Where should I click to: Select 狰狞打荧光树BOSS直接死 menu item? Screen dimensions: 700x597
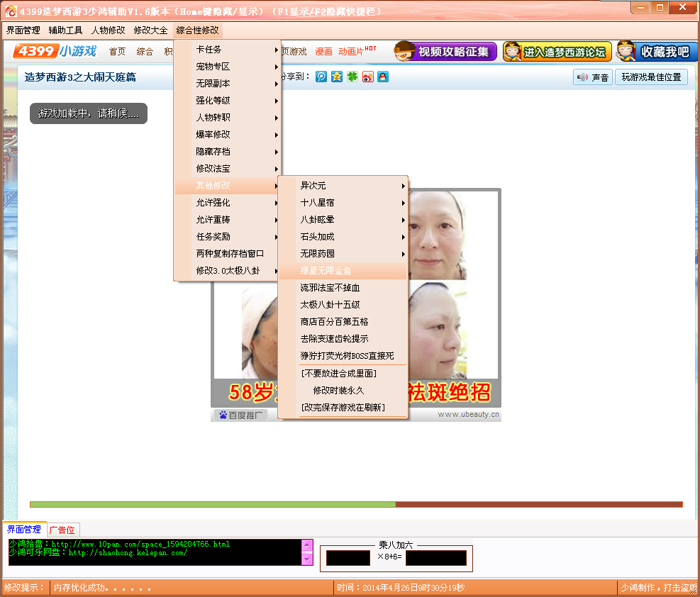[343, 356]
